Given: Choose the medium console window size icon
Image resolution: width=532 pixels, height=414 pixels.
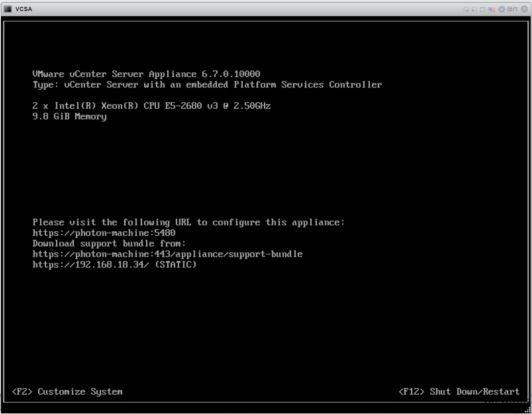Looking at the screenshot, I should click(474, 9).
